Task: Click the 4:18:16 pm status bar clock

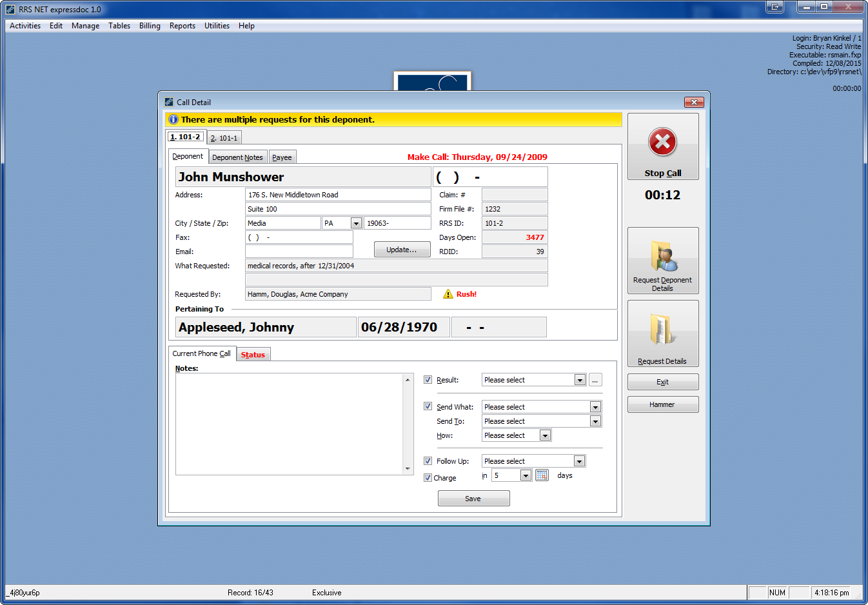Action: [x=831, y=593]
